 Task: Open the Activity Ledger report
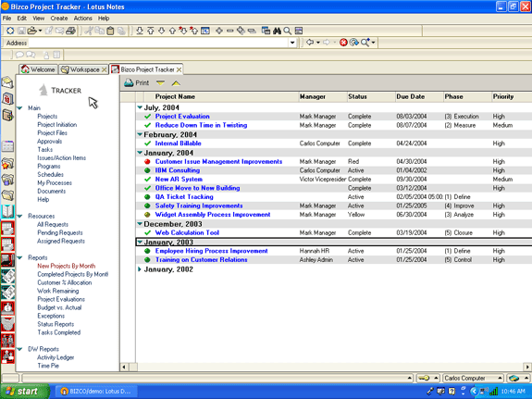coord(56,357)
